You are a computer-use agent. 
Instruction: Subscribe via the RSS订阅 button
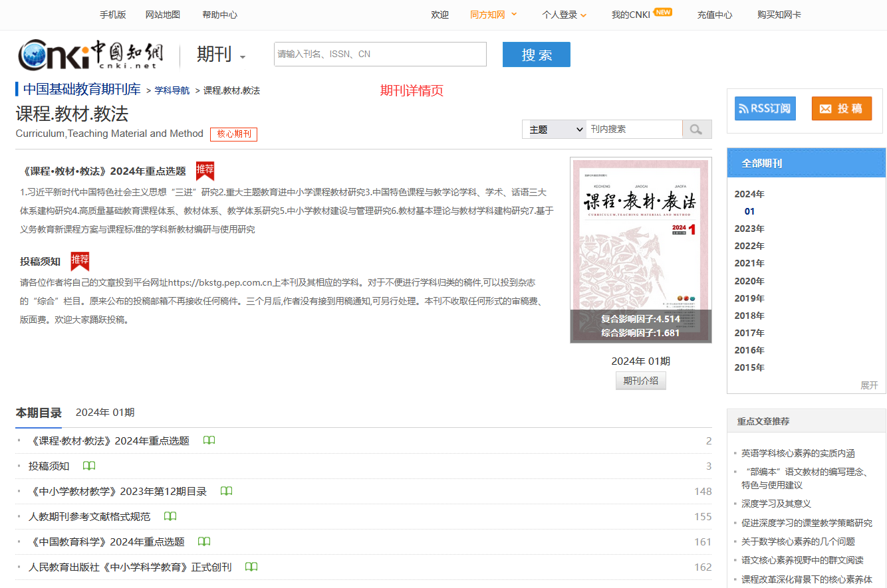click(x=765, y=108)
